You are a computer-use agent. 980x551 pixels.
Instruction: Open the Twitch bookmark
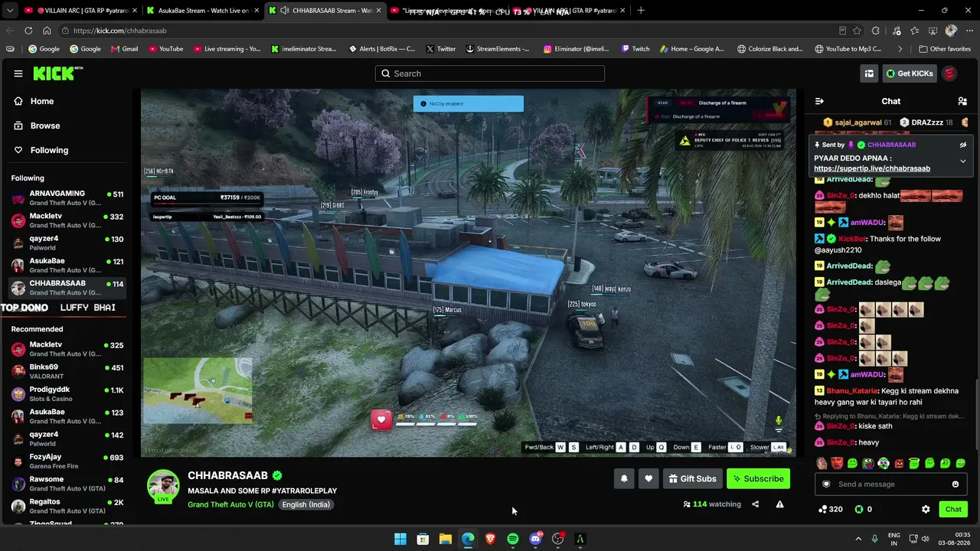[x=635, y=49]
